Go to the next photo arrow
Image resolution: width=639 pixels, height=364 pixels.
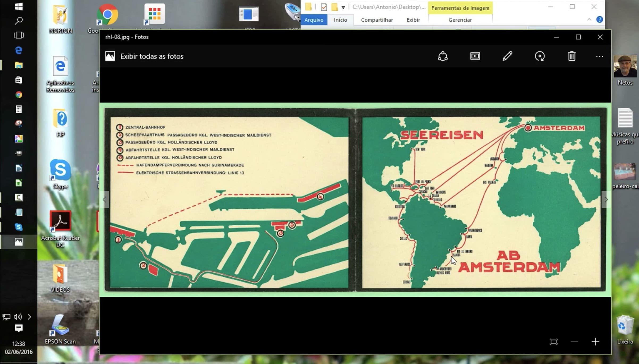[x=606, y=200]
